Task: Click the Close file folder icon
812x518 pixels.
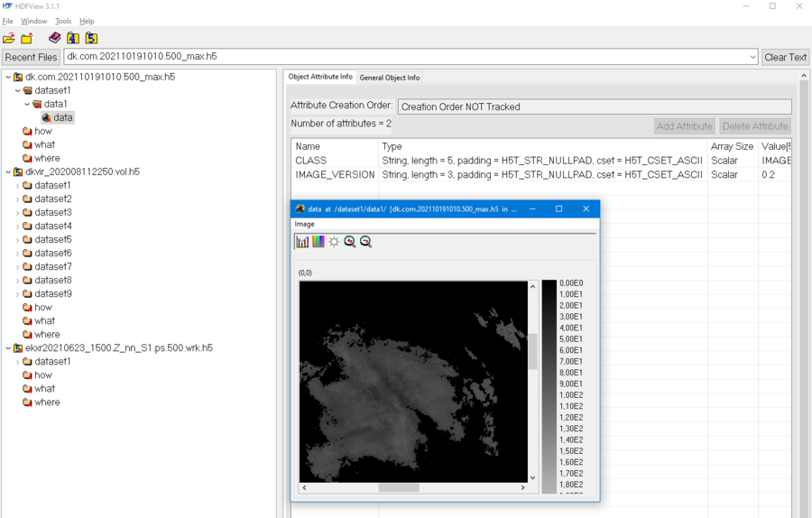Action: [27, 38]
